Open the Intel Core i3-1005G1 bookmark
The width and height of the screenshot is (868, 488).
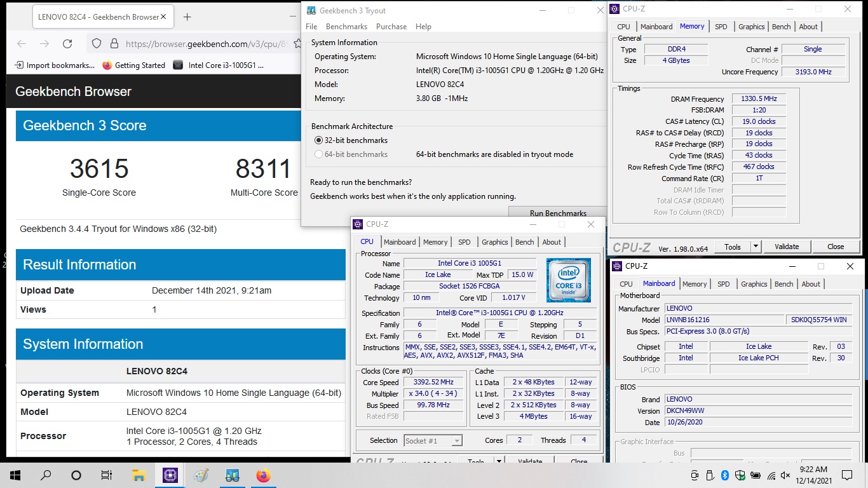click(x=218, y=65)
